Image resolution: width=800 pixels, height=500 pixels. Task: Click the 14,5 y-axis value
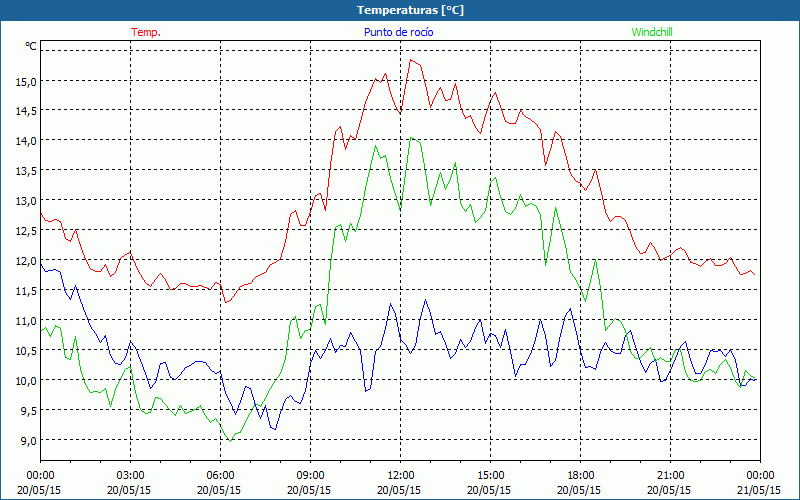click(26, 111)
